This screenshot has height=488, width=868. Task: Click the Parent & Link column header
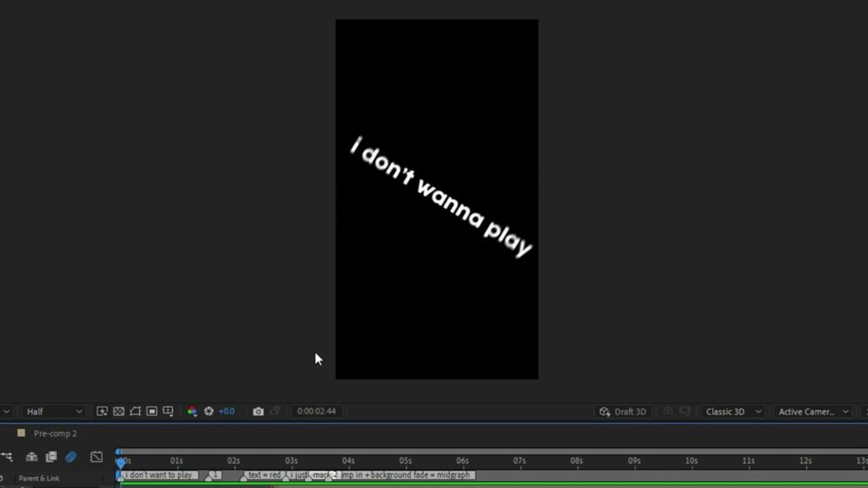point(39,478)
